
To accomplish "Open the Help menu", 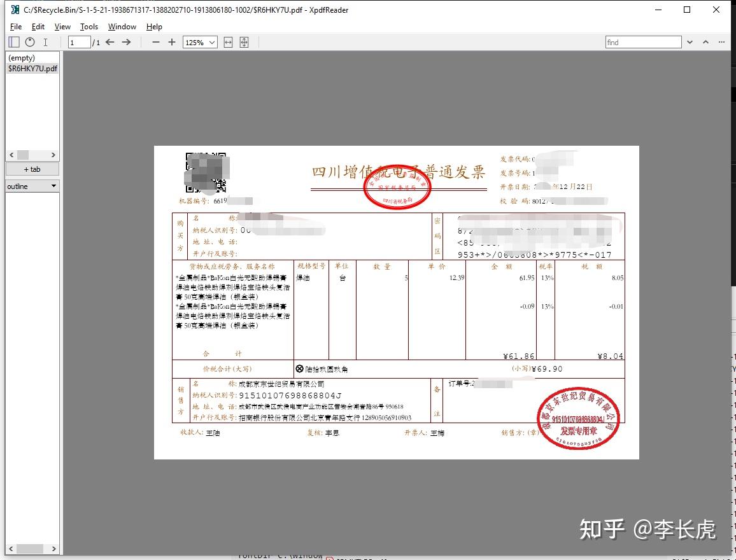I will pos(154,27).
